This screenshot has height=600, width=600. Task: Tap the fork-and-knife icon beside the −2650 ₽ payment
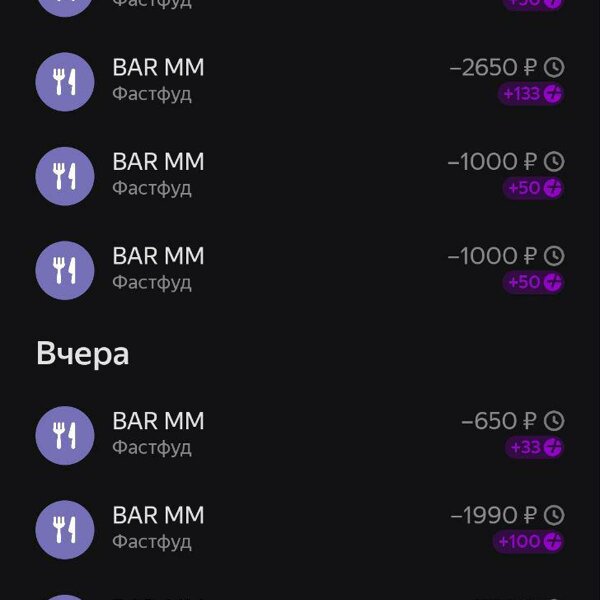pos(65,82)
